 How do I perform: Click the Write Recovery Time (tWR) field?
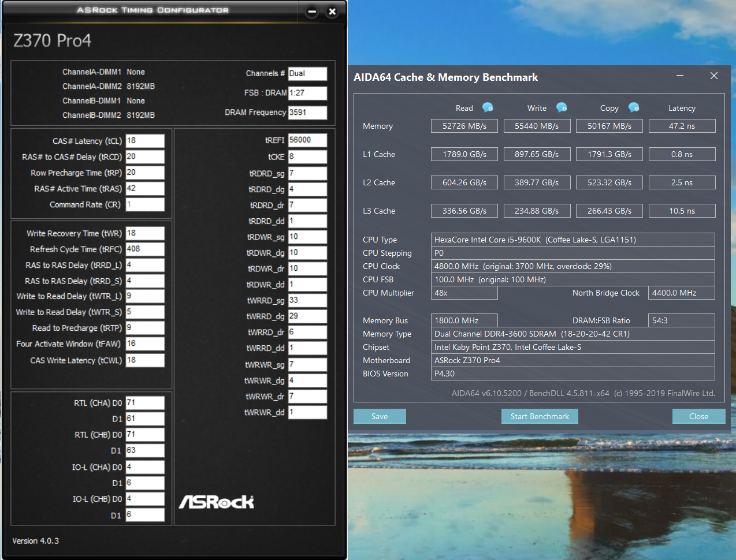click(x=145, y=233)
